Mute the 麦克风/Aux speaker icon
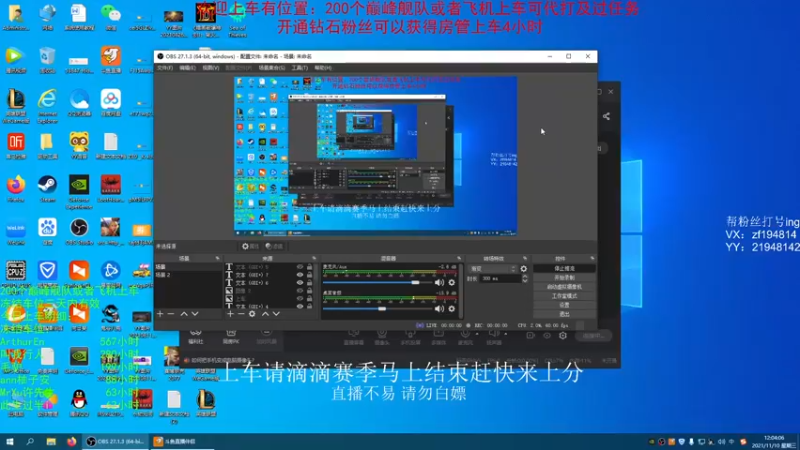 click(439, 282)
